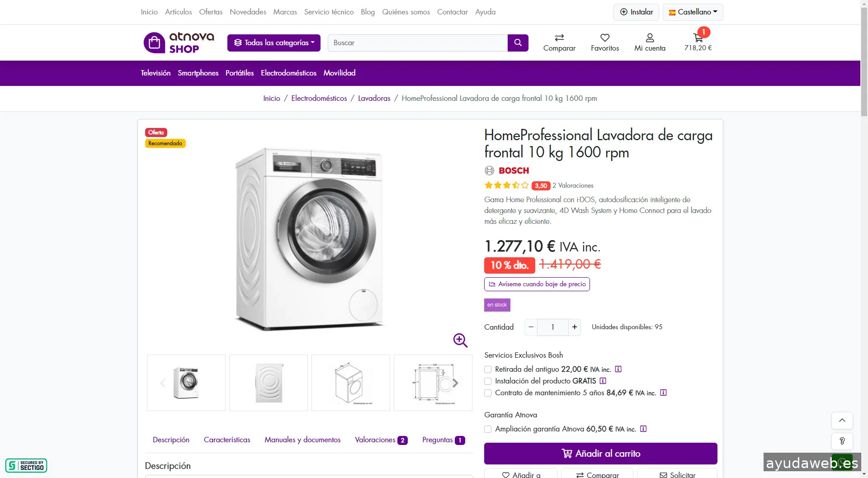This screenshot has height=478, width=868.
Task: Zoom the product image with magnifier icon
Action: click(460, 340)
